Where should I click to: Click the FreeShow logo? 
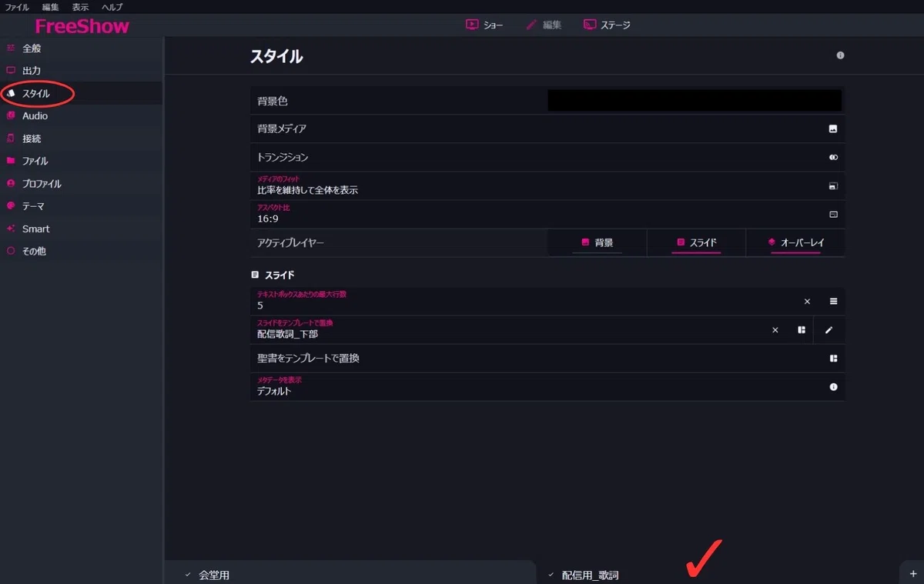(x=82, y=26)
